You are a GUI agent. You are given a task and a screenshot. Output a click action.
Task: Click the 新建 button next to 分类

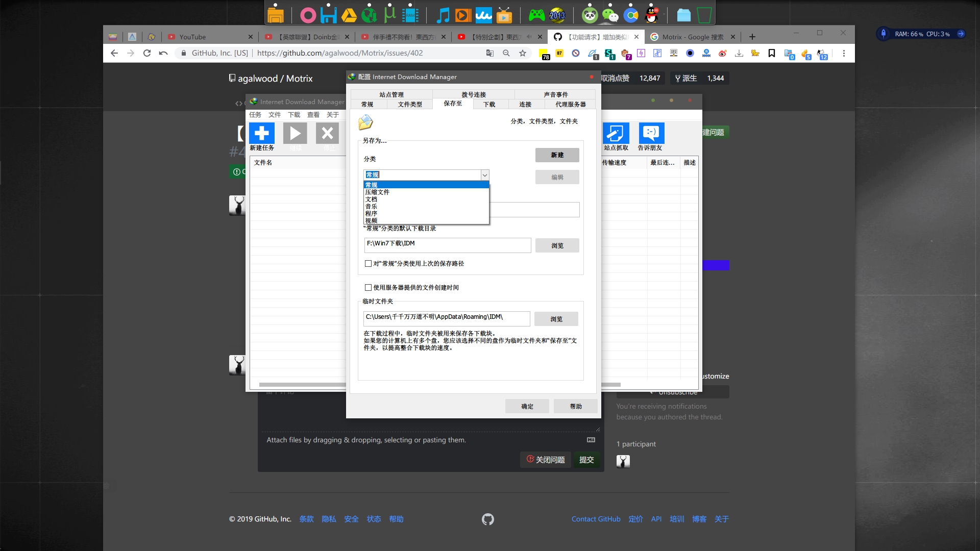[557, 155]
